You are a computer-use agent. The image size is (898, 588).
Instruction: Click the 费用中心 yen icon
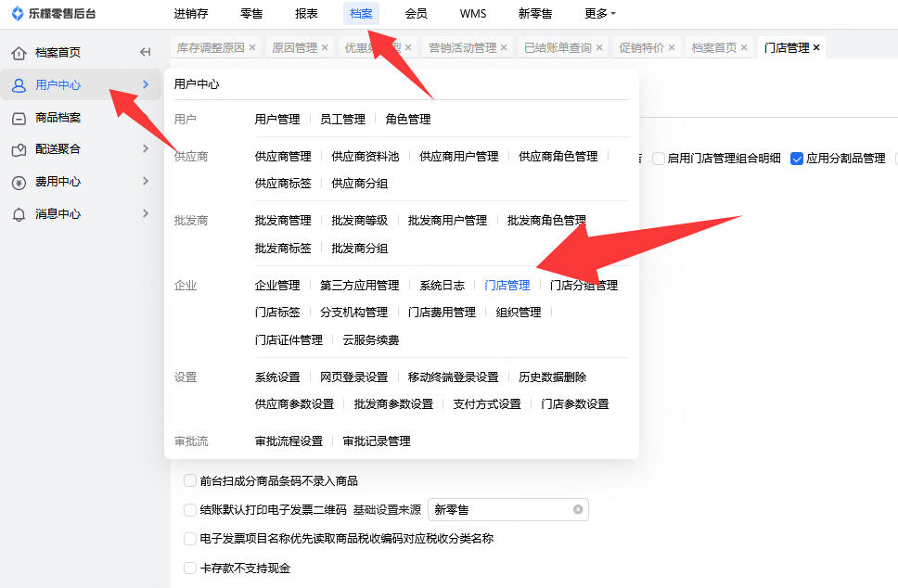[x=19, y=183]
